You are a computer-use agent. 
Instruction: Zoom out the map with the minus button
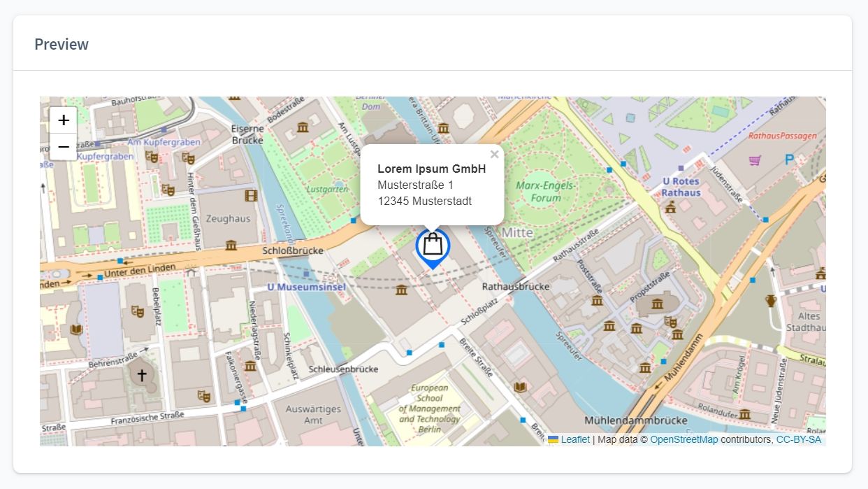point(64,148)
